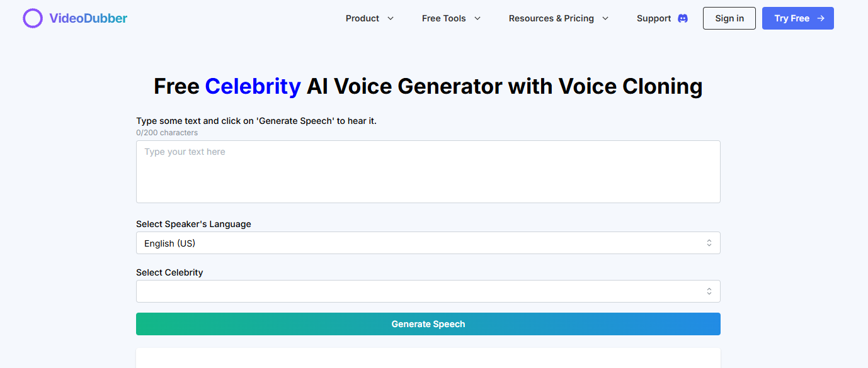Open the Select Speaker's Language dropdown

point(422,243)
